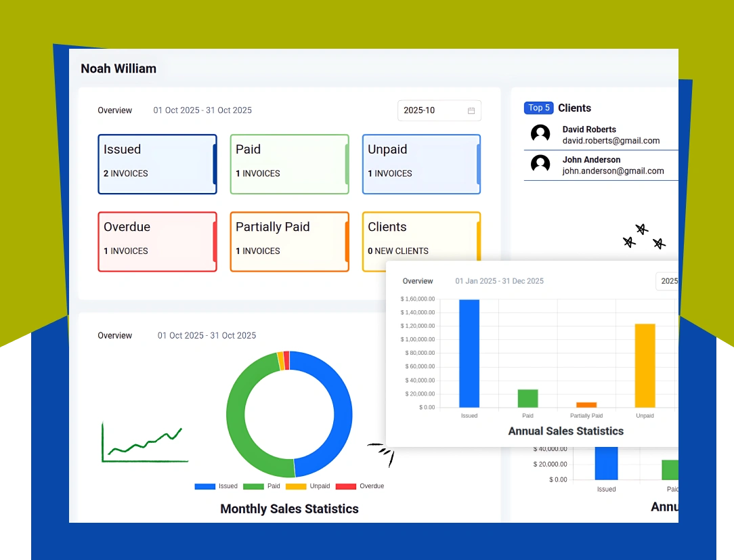Click the hand-drawn green trend line graphic

[x=144, y=441]
